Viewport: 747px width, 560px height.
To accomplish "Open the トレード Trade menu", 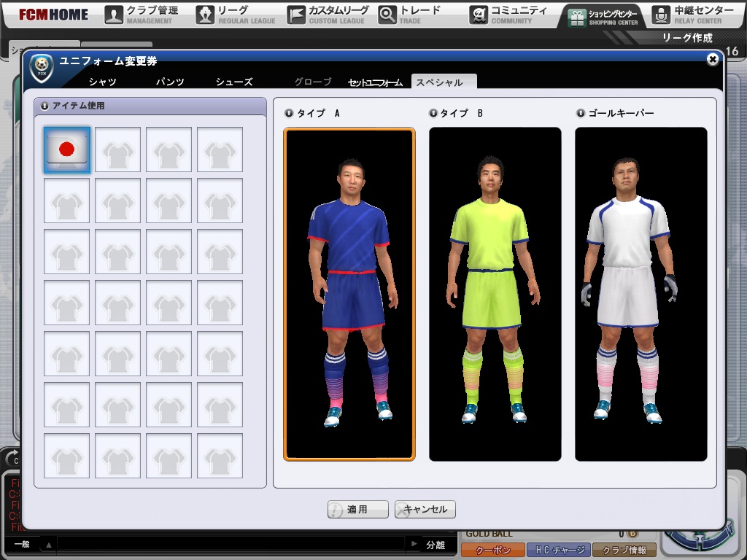I will click(x=410, y=15).
